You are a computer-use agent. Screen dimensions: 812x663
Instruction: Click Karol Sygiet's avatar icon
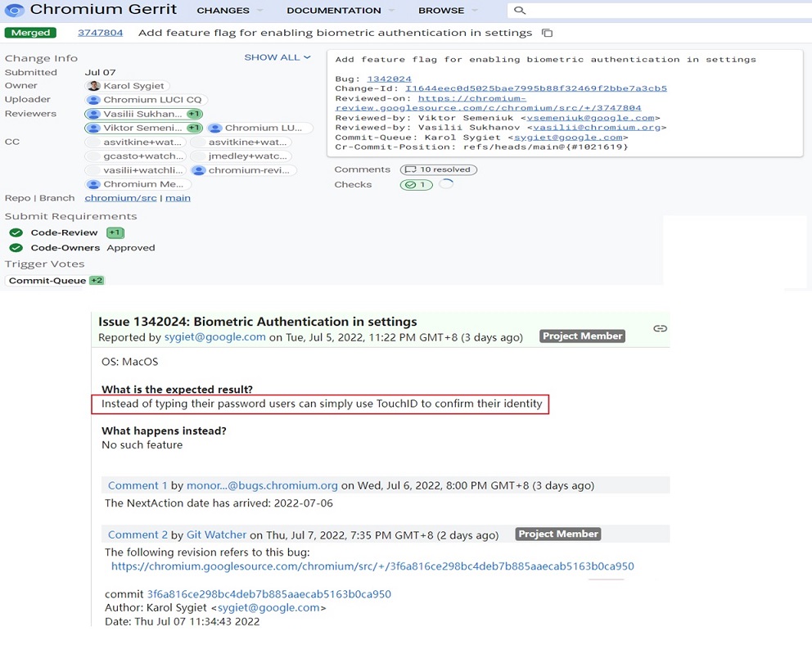point(94,86)
